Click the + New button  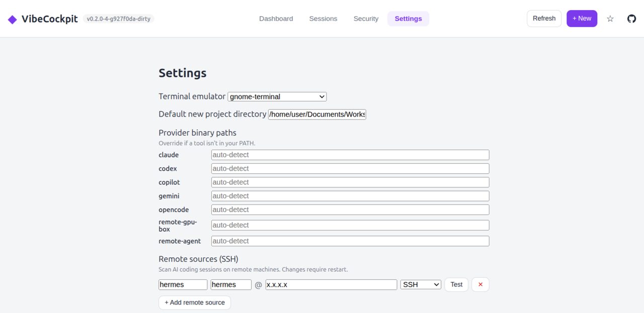pos(582,18)
